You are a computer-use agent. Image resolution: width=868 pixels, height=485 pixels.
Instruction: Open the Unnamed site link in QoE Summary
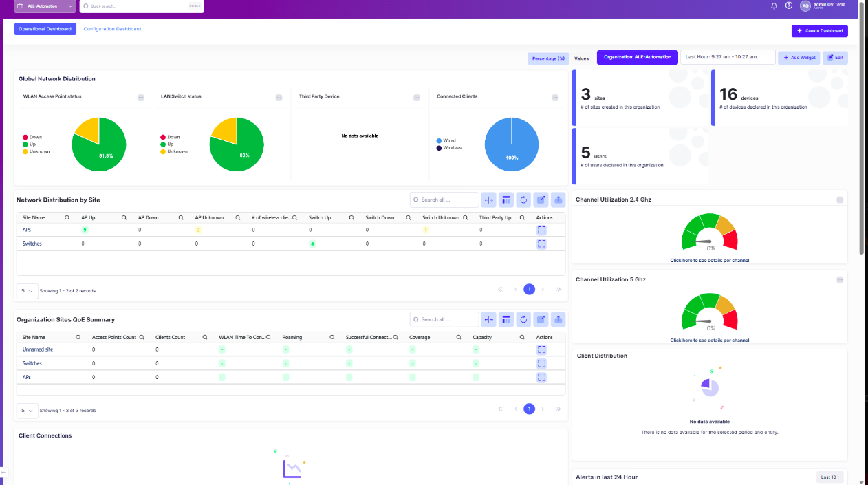point(38,349)
